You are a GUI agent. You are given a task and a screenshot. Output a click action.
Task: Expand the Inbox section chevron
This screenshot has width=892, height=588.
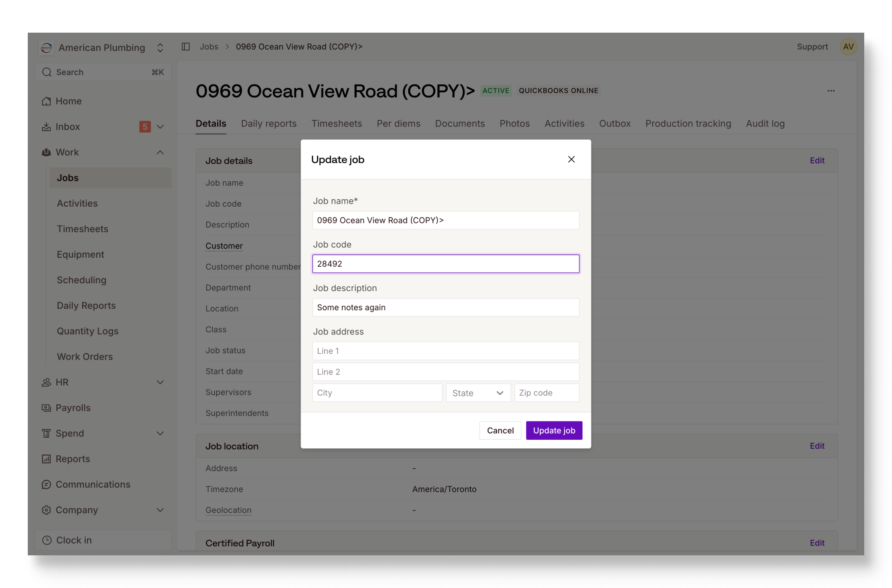(160, 127)
